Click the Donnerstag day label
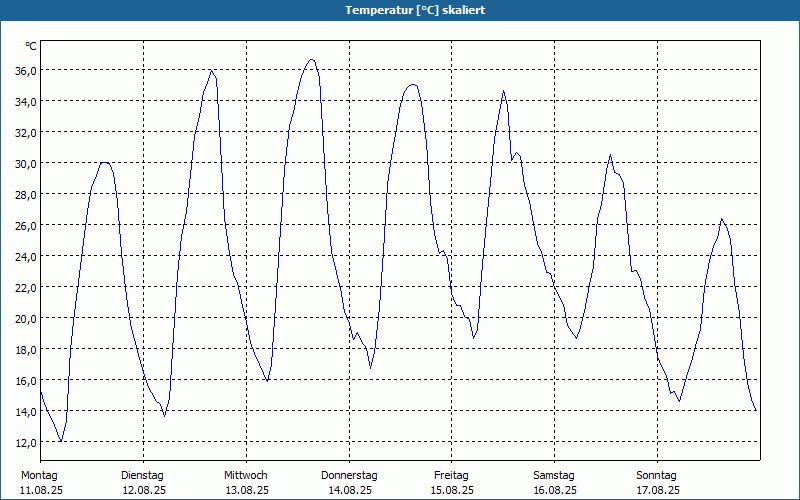The height and width of the screenshot is (500, 800). pos(349,476)
